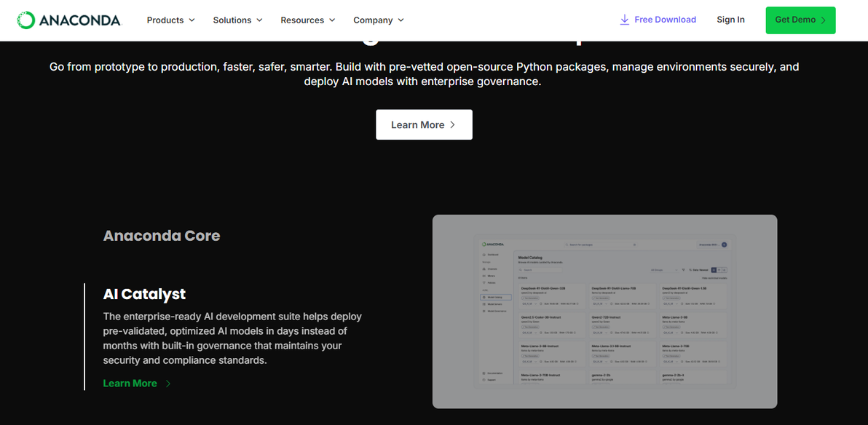
Task: Click the green Get Demo button
Action: 800,20
